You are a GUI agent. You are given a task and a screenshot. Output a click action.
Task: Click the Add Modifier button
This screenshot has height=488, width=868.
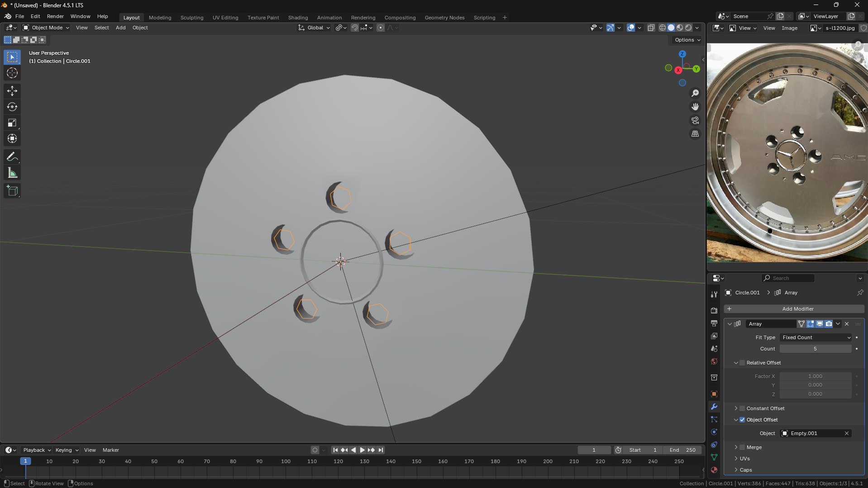(794, 309)
